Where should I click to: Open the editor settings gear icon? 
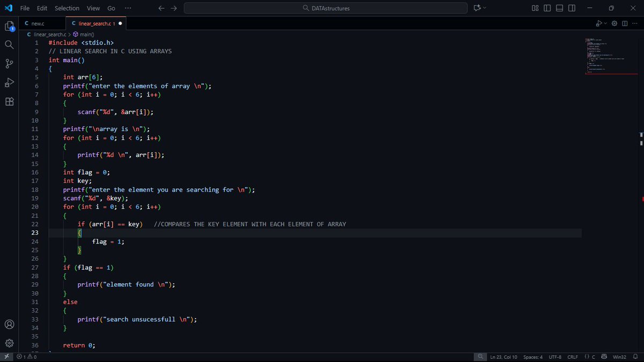click(615, 24)
